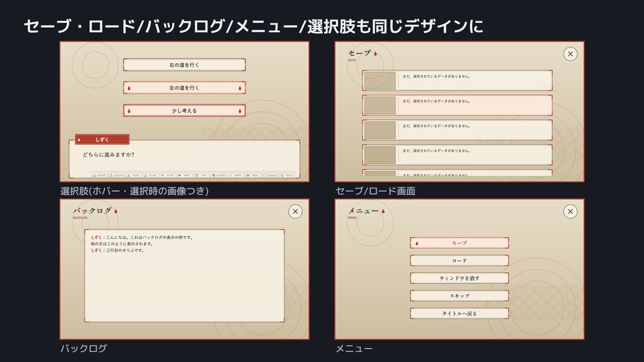Click thumbnail of the fourth save slot
Image resolution: width=644 pixels, height=362 pixels.
click(380, 155)
